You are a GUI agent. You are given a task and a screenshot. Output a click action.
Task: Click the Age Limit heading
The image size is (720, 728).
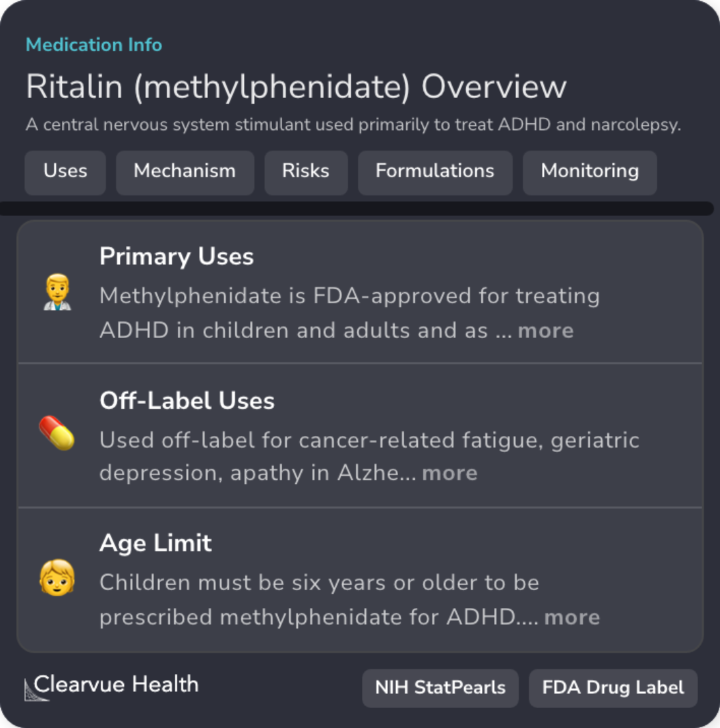point(155,543)
